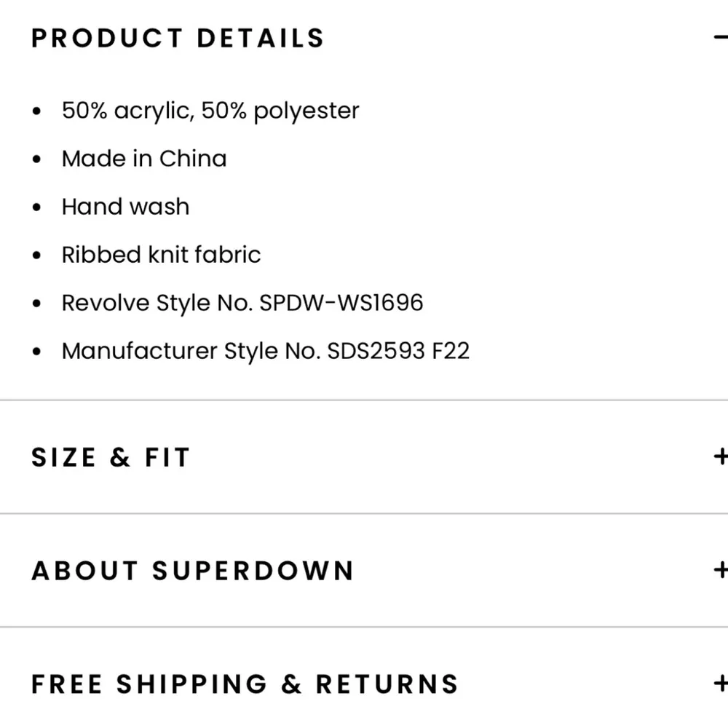Image resolution: width=728 pixels, height=728 pixels.
Task: Select the PRODUCT DETAILS heading
Action: [176, 38]
